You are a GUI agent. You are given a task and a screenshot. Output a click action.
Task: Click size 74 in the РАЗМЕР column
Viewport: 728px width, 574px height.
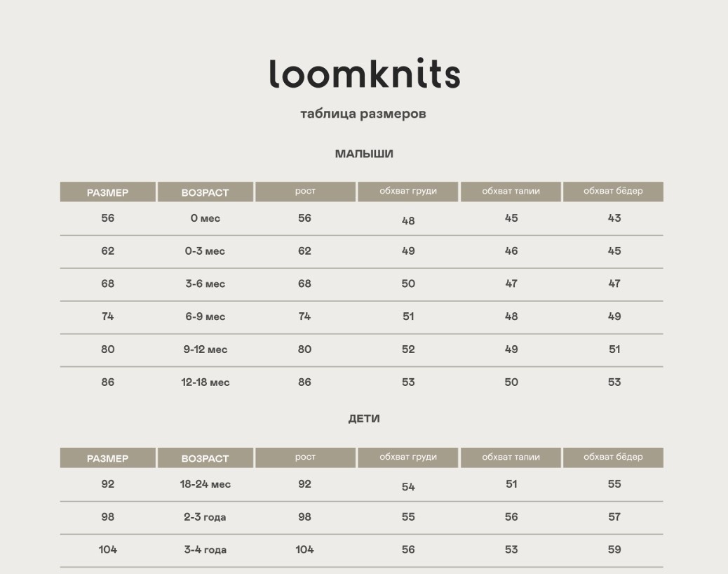coord(108,316)
